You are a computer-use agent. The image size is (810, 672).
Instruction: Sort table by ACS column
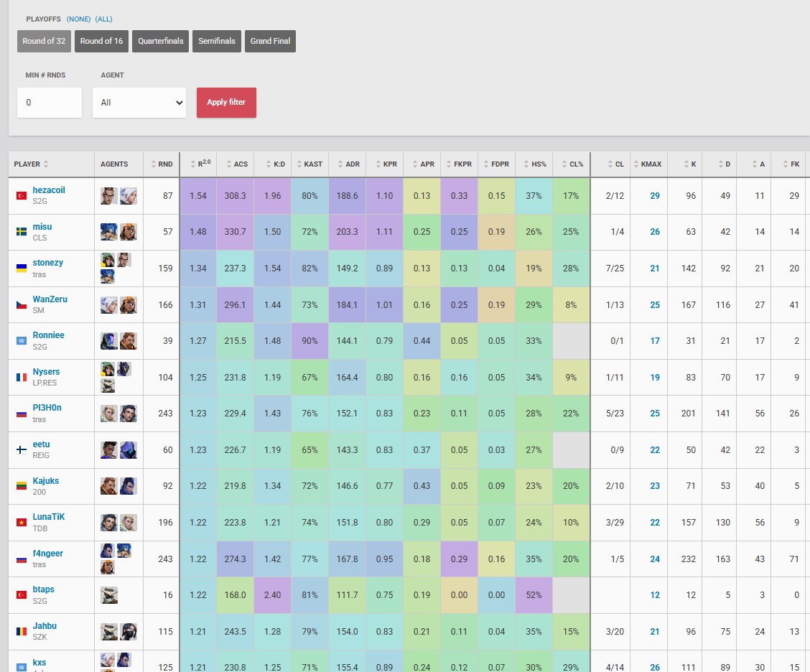(236, 164)
